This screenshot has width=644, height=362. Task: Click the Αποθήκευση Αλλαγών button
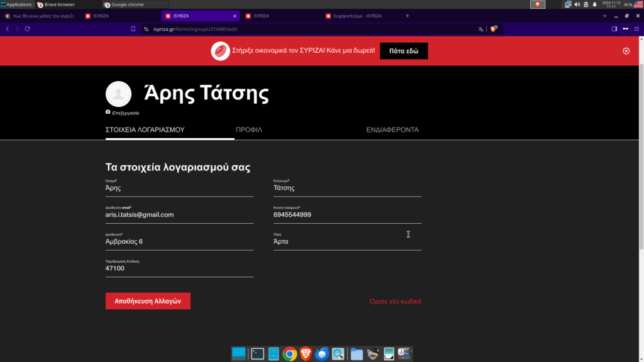(148, 301)
